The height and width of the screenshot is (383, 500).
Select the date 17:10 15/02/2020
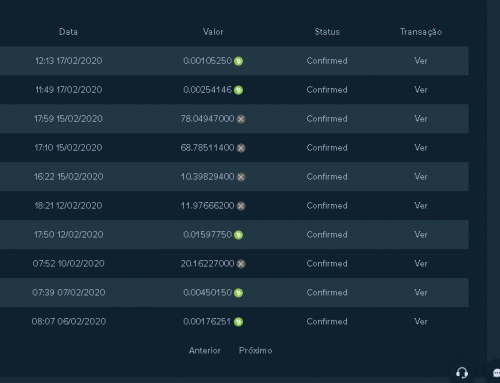coord(68,148)
